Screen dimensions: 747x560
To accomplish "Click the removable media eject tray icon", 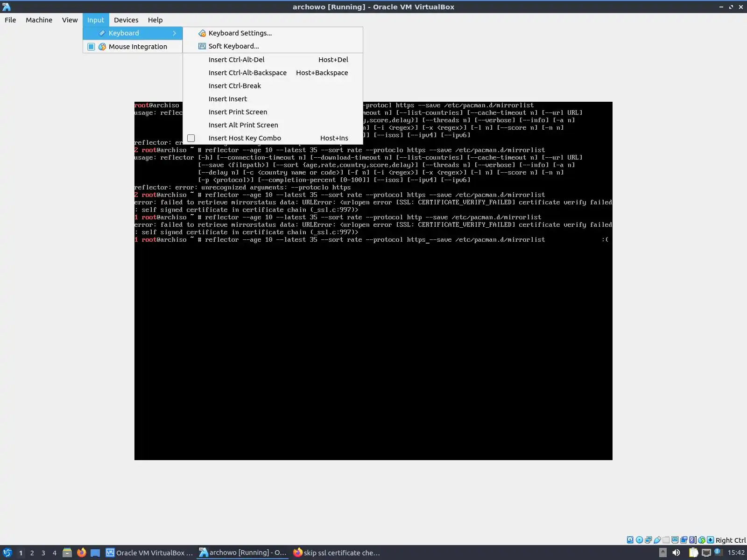I will [x=662, y=553].
